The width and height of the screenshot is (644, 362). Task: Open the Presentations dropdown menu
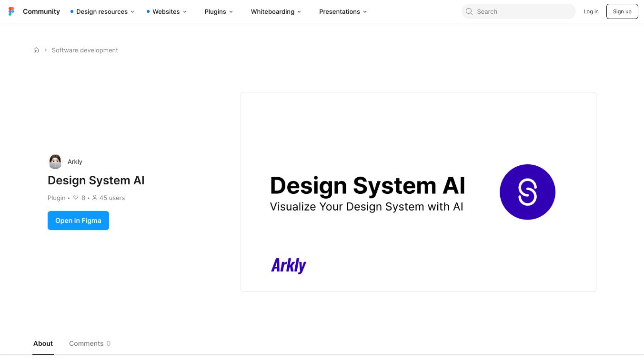[x=343, y=11]
